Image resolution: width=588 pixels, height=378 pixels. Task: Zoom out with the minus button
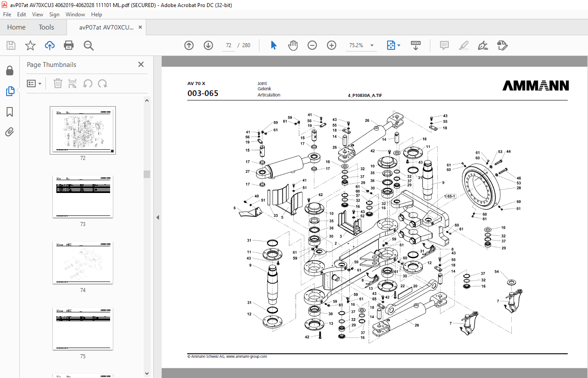click(x=312, y=45)
